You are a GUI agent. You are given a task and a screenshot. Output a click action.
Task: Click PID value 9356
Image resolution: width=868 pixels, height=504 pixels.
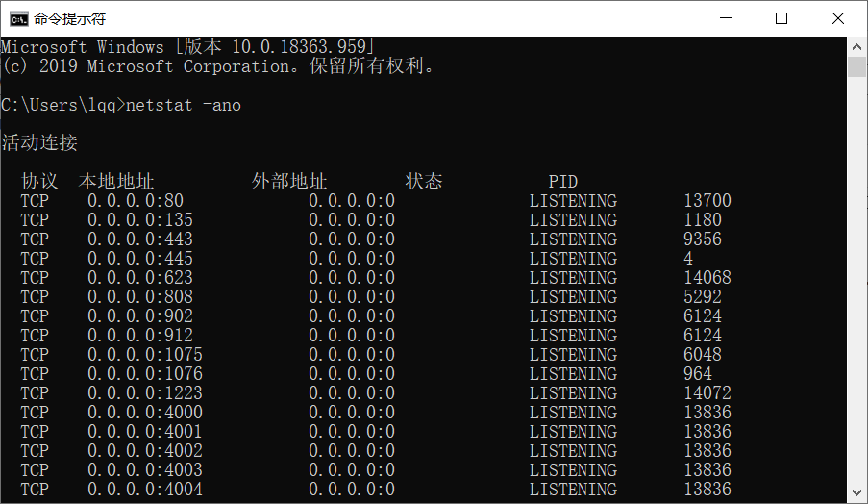point(703,239)
